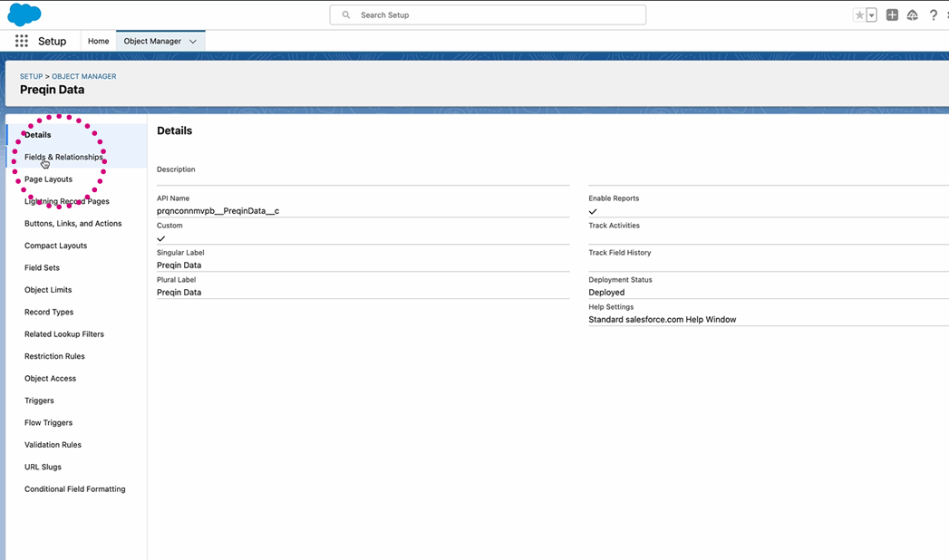Image resolution: width=949 pixels, height=560 pixels.
Task: Click the Track Field History label
Action: [x=620, y=253]
